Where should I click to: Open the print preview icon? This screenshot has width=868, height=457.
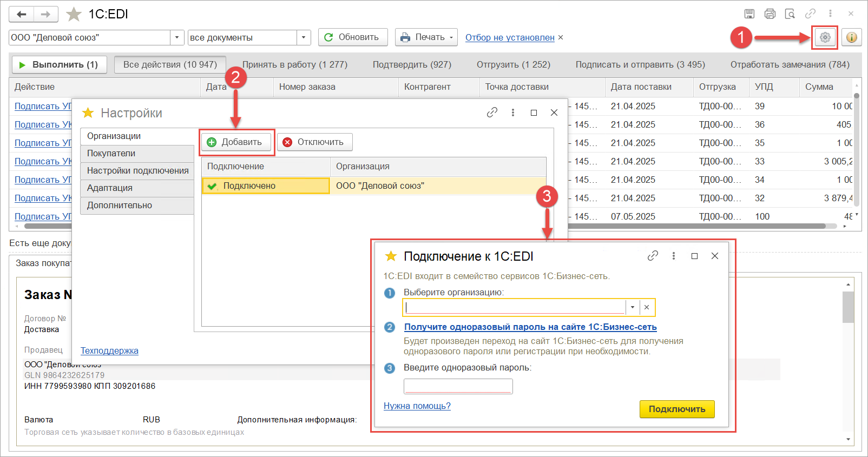coord(790,14)
